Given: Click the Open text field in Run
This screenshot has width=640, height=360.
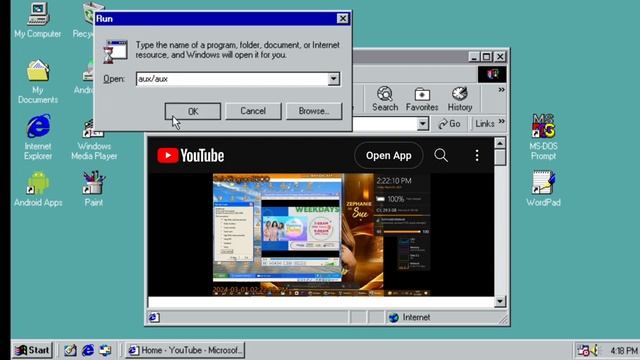Looking at the screenshot, I should point(233,79).
